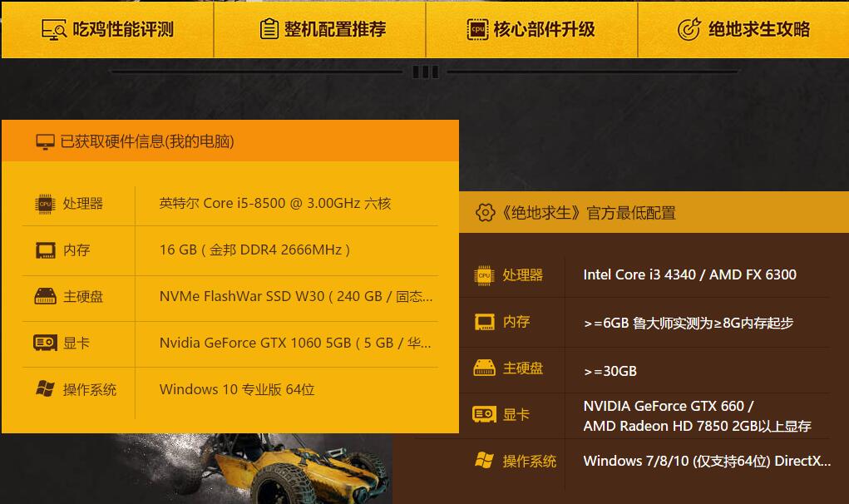The height and width of the screenshot is (504, 849).
Task: Select the 16 GB 金邦 DDR4 2666MHz text
Action: click(x=254, y=250)
